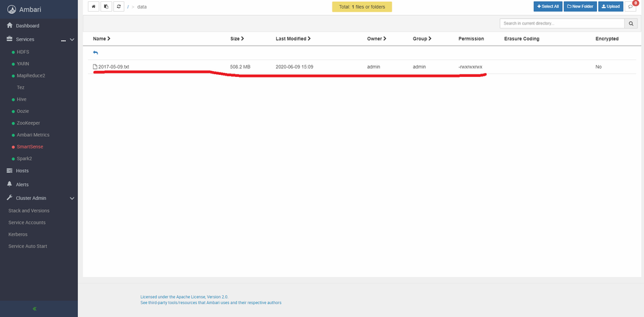The height and width of the screenshot is (317, 644).
Task: Click the search magnifier icon button
Action: click(x=631, y=24)
